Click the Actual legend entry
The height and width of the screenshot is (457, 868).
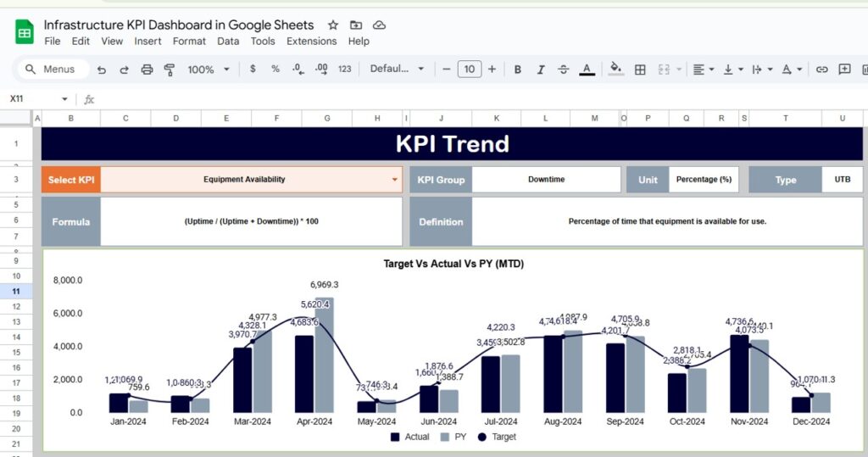tap(409, 437)
